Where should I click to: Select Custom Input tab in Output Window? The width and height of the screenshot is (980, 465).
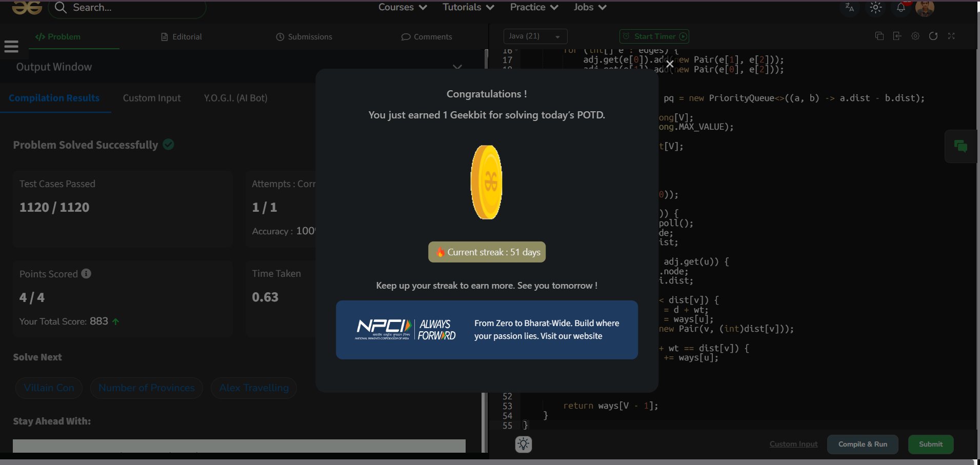pos(152,98)
